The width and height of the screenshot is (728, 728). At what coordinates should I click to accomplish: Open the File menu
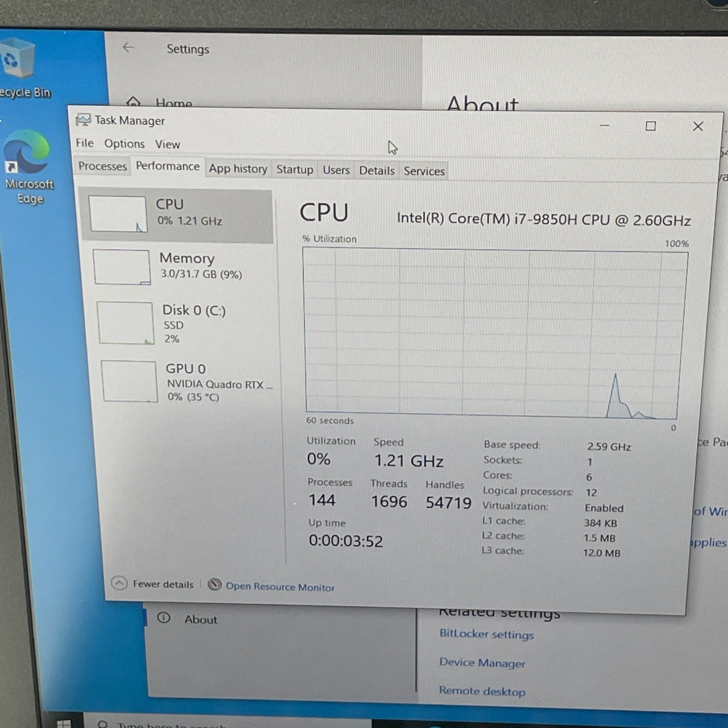[x=84, y=143]
